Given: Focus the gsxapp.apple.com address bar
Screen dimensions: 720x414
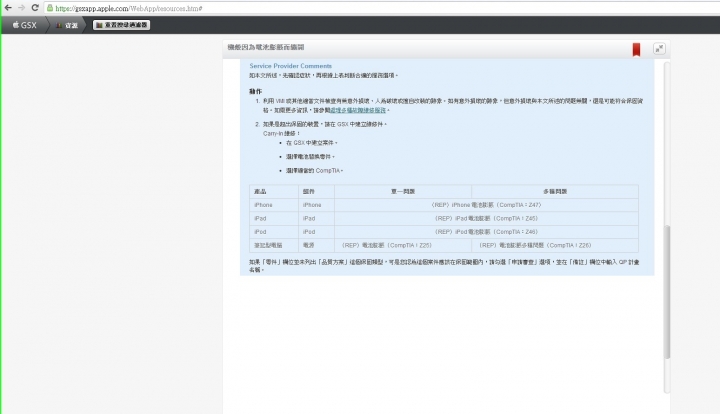Looking at the screenshot, I should [x=381, y=8].
